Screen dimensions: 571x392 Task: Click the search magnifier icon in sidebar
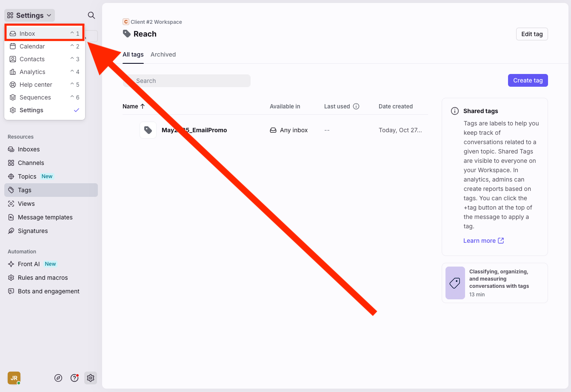[91, 15]
